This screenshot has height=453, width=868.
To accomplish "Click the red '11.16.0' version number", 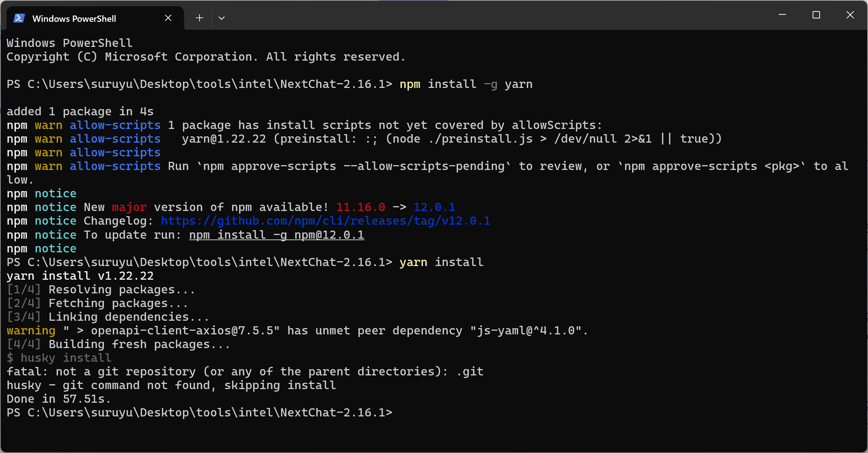I will pos(361,207).
